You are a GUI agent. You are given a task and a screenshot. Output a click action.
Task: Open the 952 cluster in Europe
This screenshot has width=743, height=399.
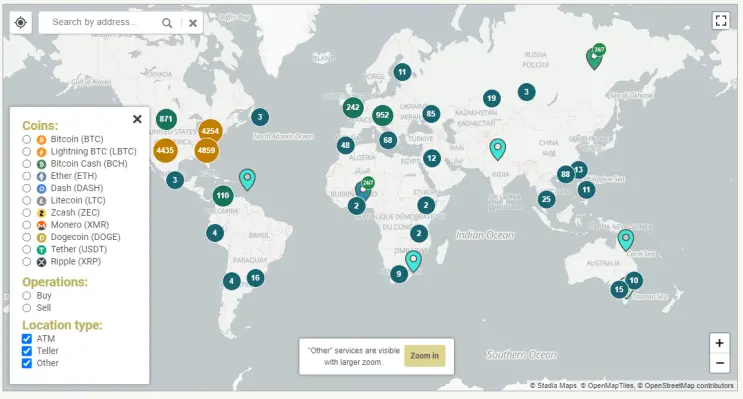382,115
